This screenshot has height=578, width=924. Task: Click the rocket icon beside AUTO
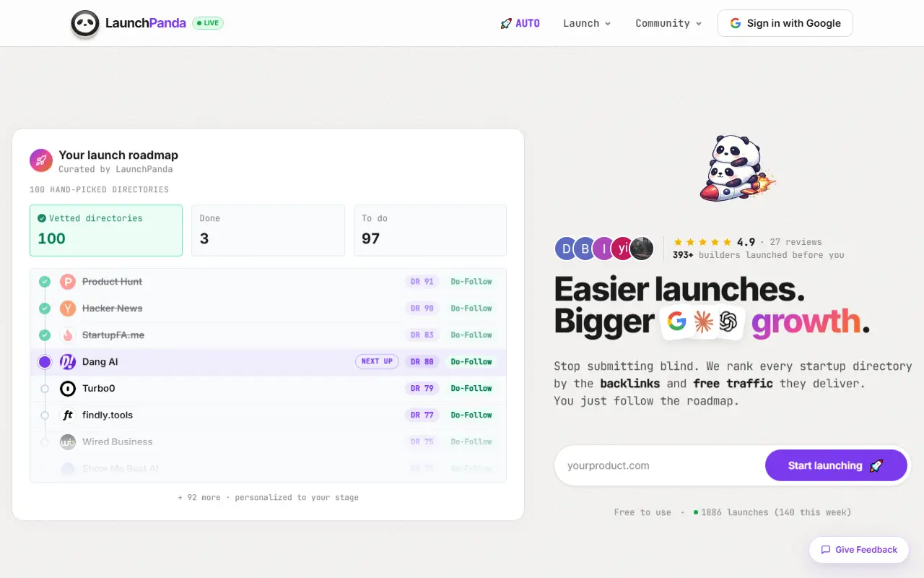[x=506, y=24]
